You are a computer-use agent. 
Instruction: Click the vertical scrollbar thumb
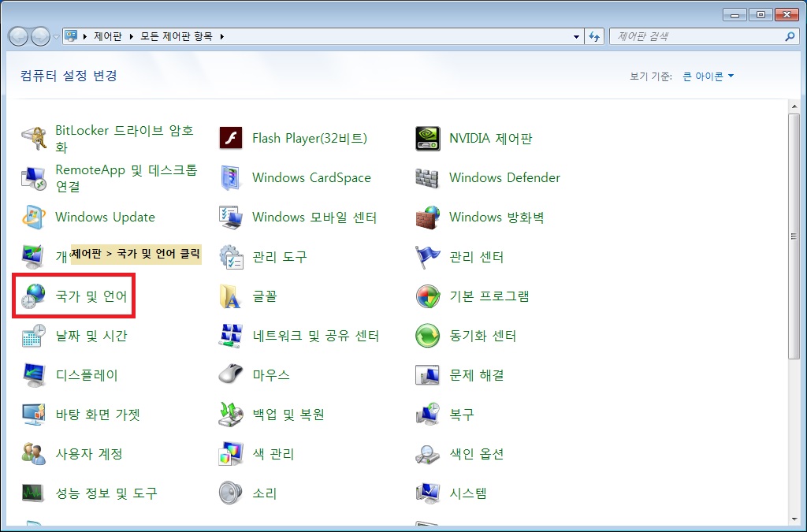tap(794, 236)
